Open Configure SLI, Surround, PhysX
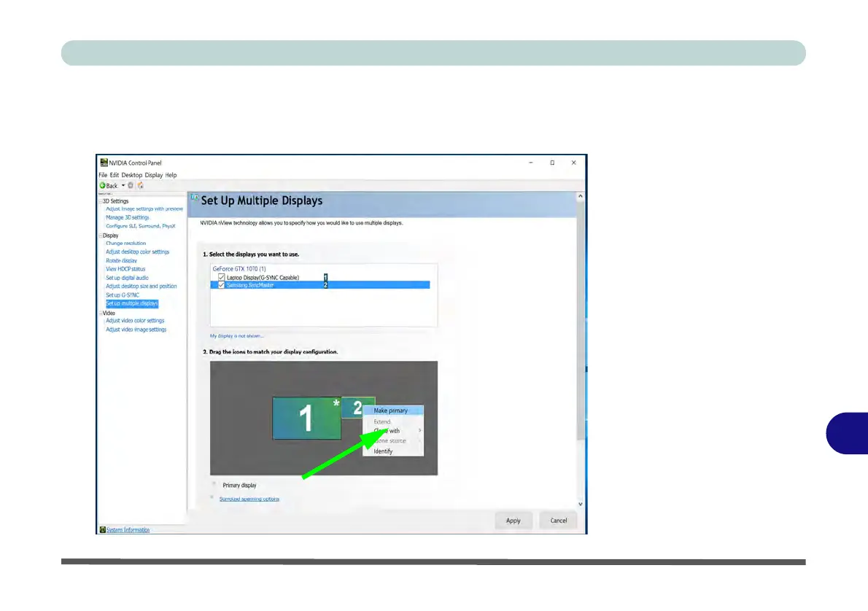 [141, 226]
